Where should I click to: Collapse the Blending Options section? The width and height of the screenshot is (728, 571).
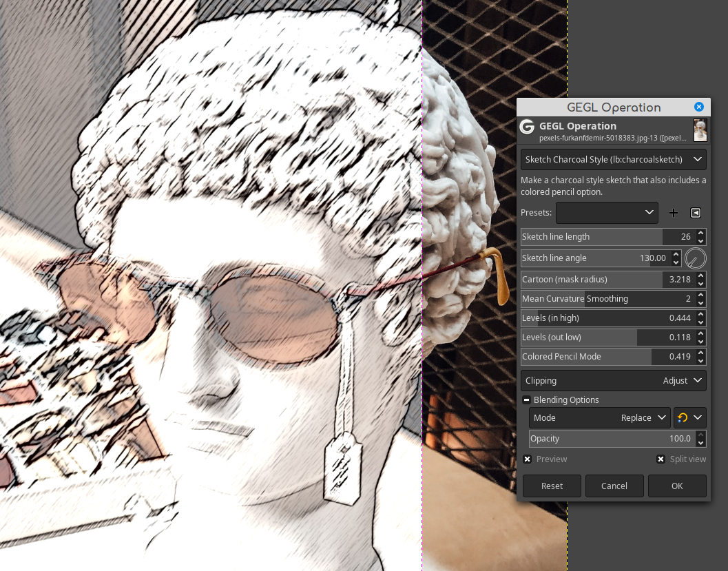coord(526,399)
